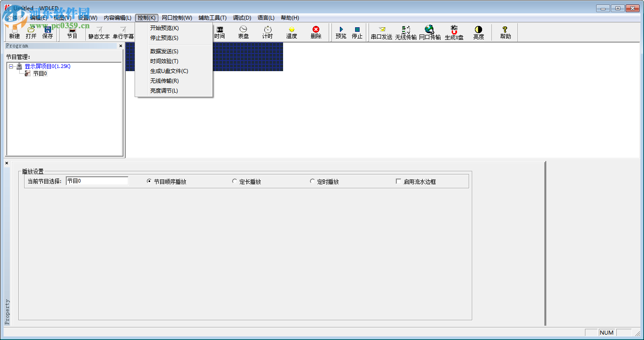Enable the 启用流水边框 checkbox
Viewport: 644px width, 340px height.
(x=415, y=182)
